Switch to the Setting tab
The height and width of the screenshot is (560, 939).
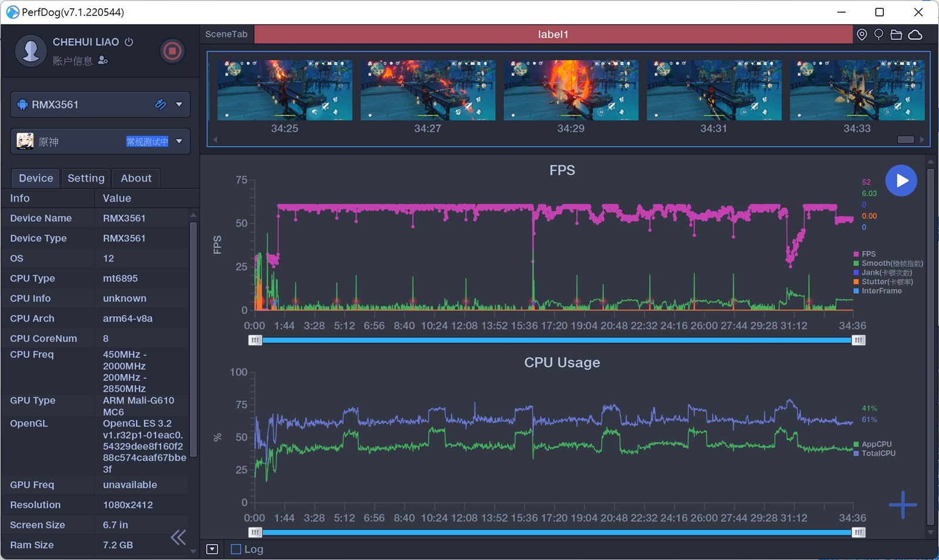[x=86, y=178]
